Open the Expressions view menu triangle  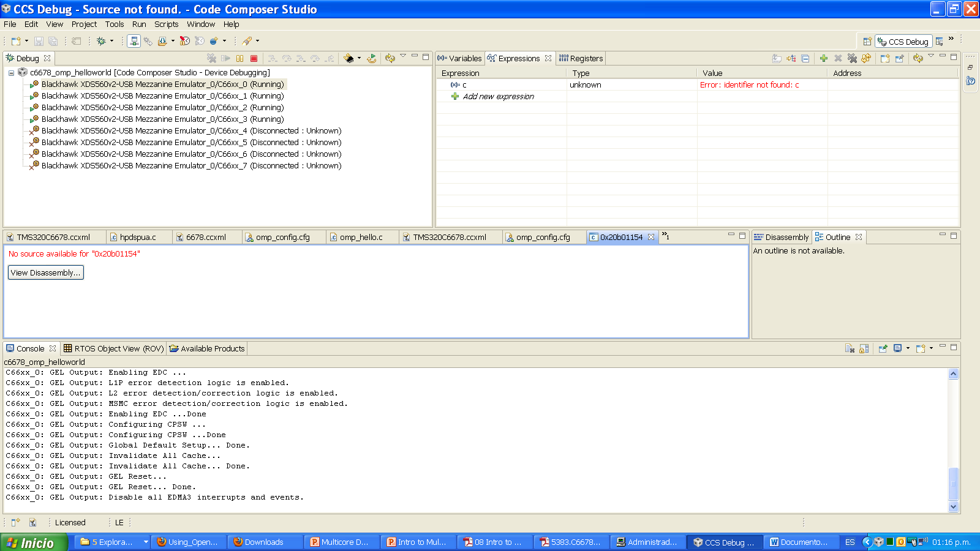click(931, 56)
